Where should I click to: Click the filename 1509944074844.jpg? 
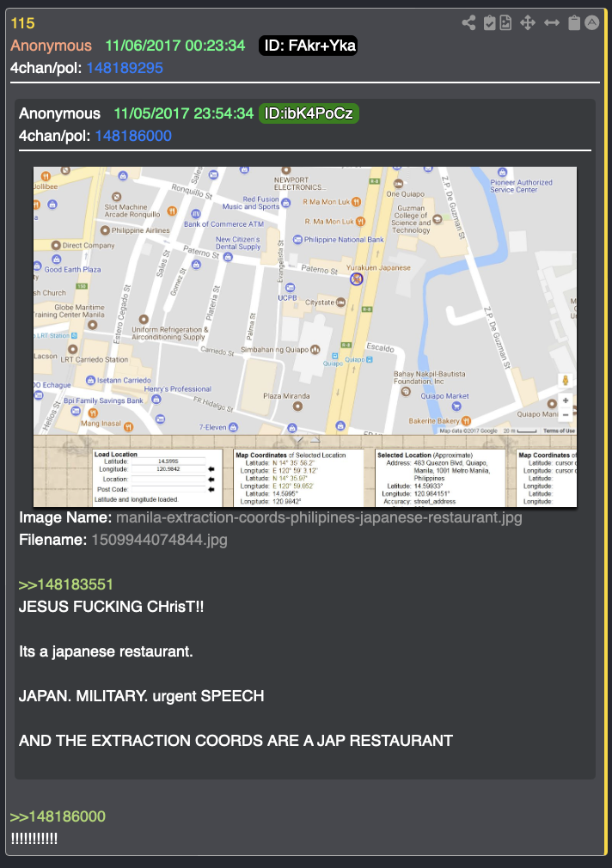(x=160, y=540)
